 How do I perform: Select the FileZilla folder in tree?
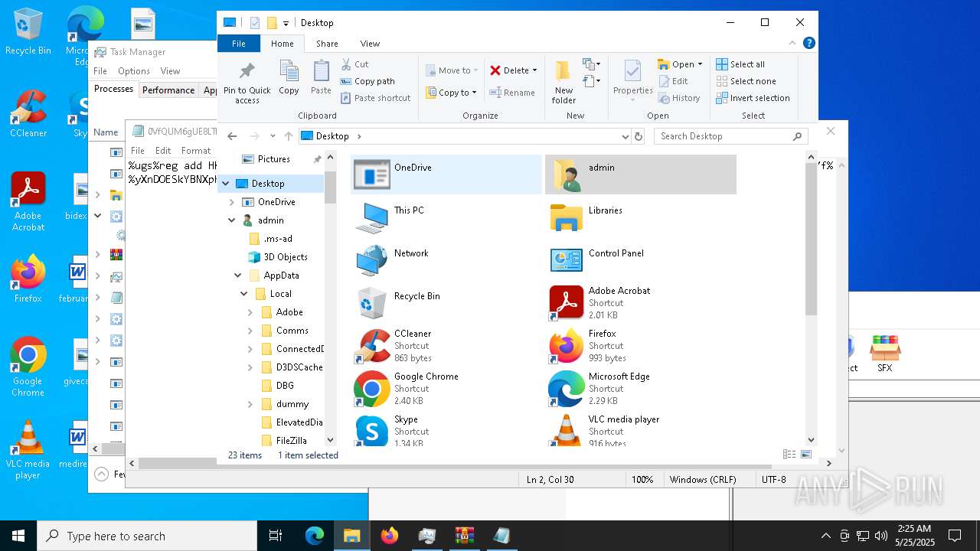click(283, 441)
